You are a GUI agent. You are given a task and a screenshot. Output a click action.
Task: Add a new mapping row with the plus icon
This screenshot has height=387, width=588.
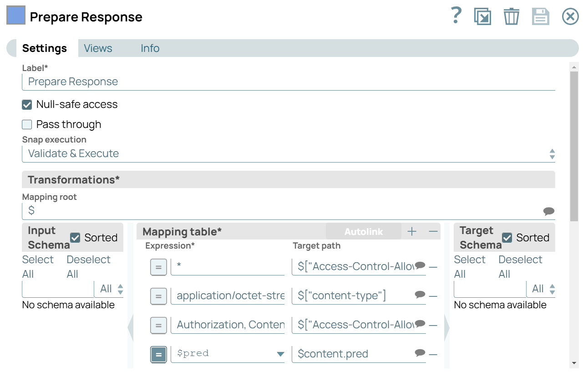pyautogui.click(x=411, y=231)
